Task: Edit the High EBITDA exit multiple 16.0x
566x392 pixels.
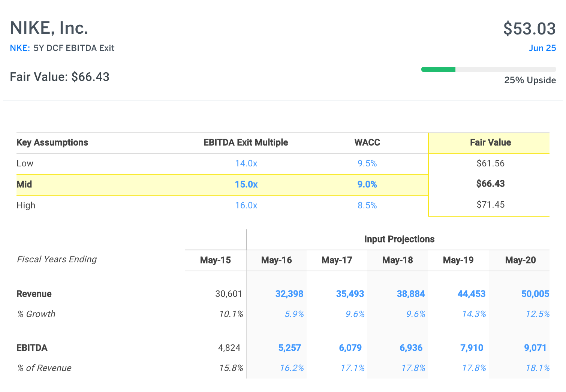Action: pos(246,205)
